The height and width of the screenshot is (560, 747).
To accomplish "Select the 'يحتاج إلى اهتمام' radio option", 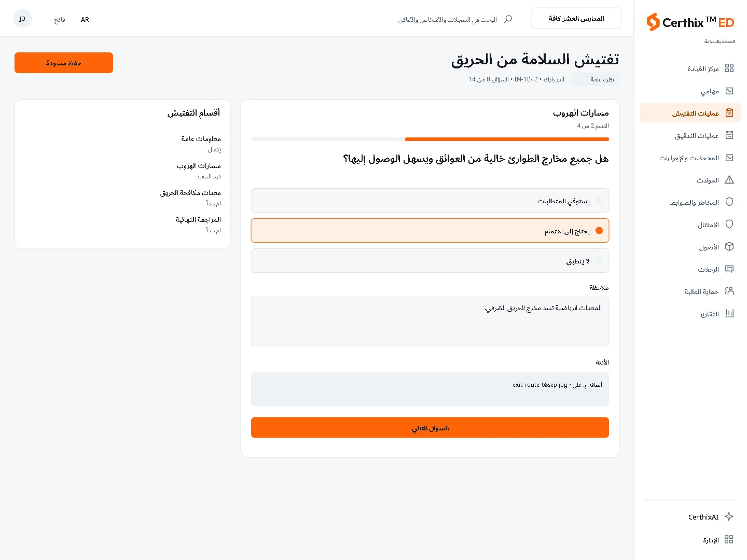I will pyautogui.click(x=430, y=231).
